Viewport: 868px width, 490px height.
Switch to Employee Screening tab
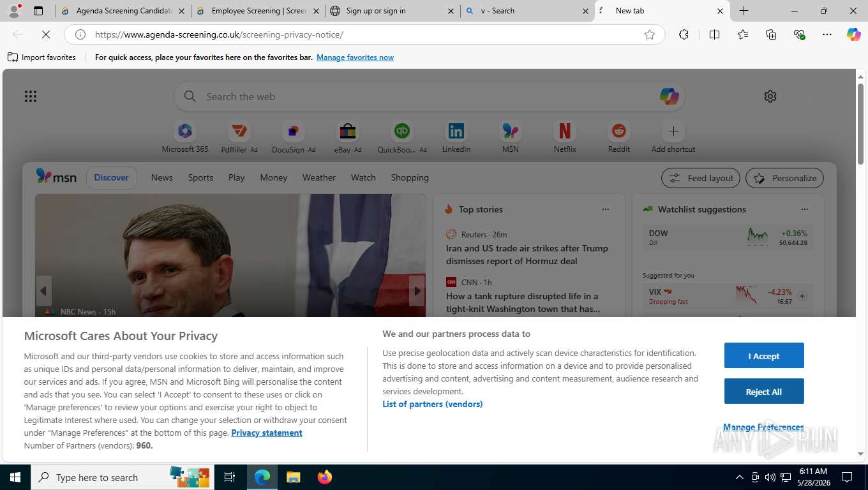point(258,11)
